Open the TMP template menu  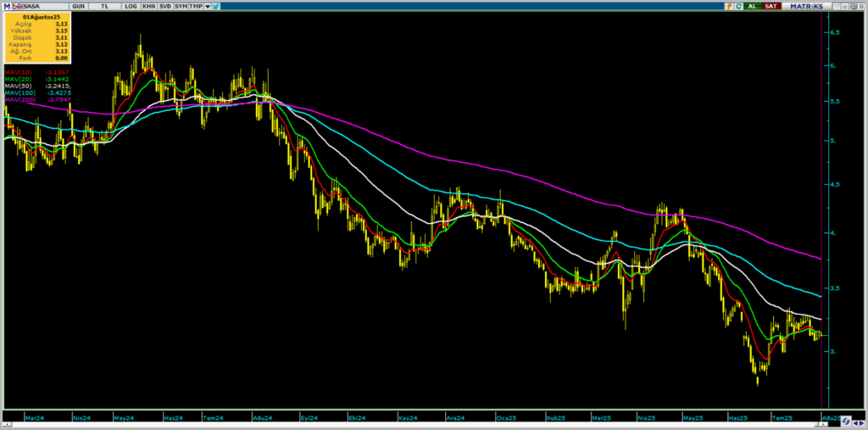[196, 6]
